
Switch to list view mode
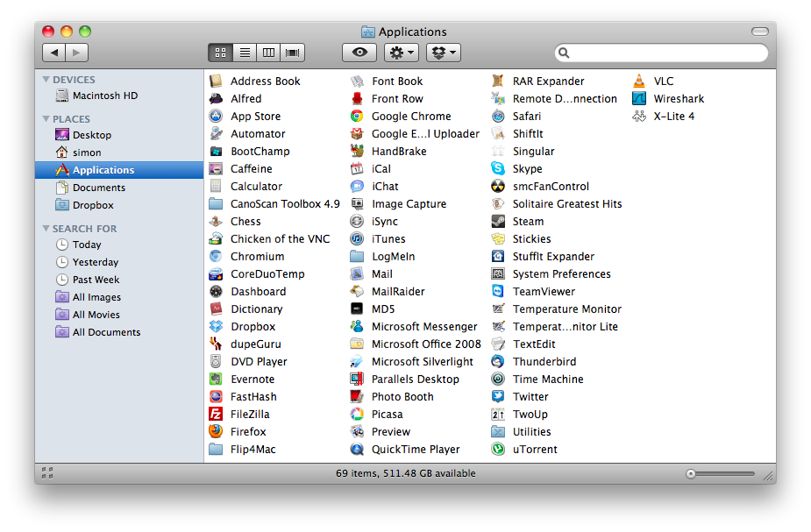pyautogui.click(x=245, y=53)
